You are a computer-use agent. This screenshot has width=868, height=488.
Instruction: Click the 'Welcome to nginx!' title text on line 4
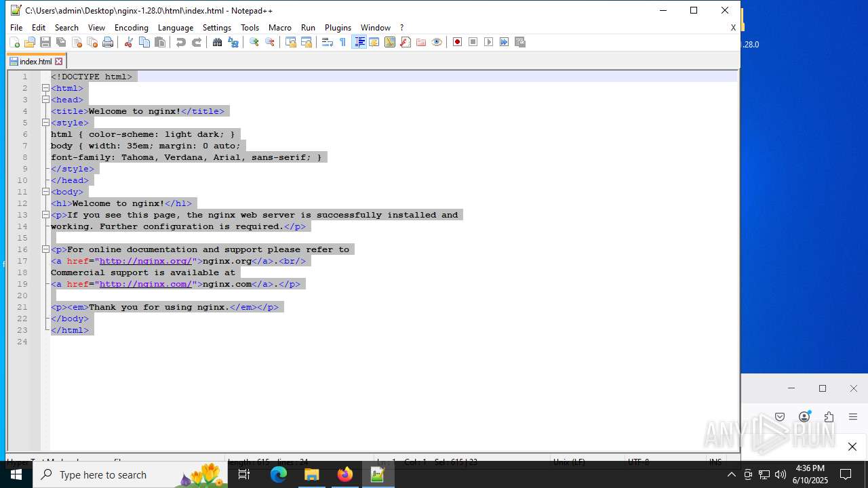point(134,111)
